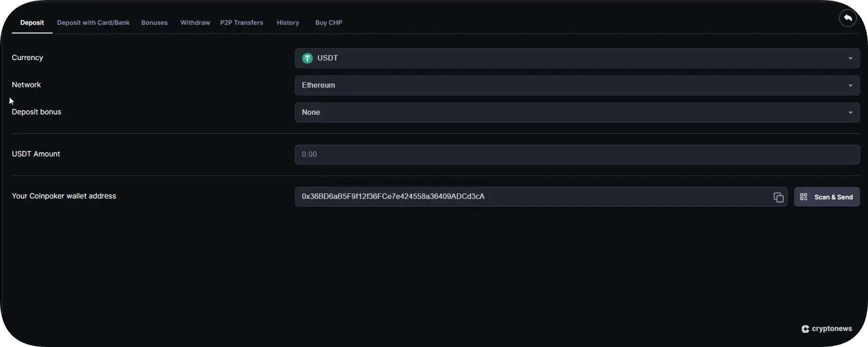The height and width of the screenshot is (347, 868).
Task: Focus the USDT Amount input field
Action: tap(576, 155)
